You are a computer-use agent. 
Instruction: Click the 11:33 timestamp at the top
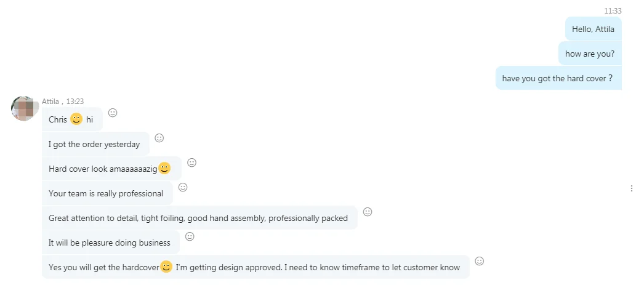point(613,10)
